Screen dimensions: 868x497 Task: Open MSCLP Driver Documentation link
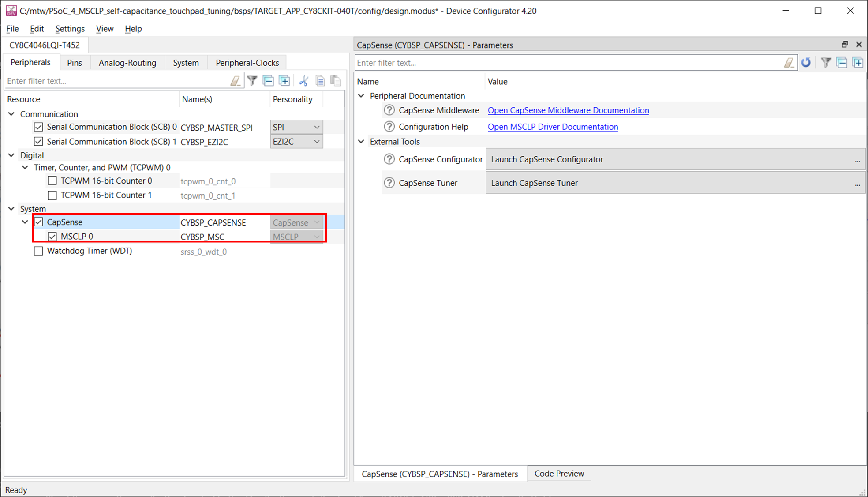(x=553, y=127)
